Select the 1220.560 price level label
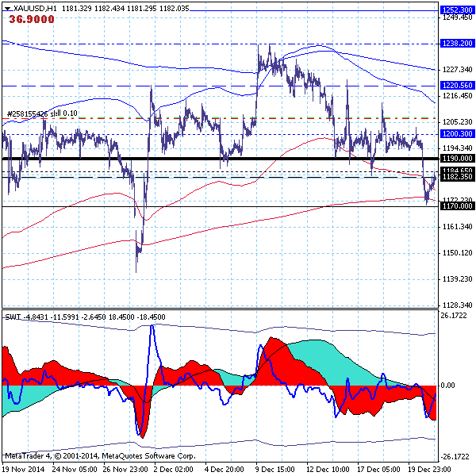476x476 pixels. click(x=457, y=86)
